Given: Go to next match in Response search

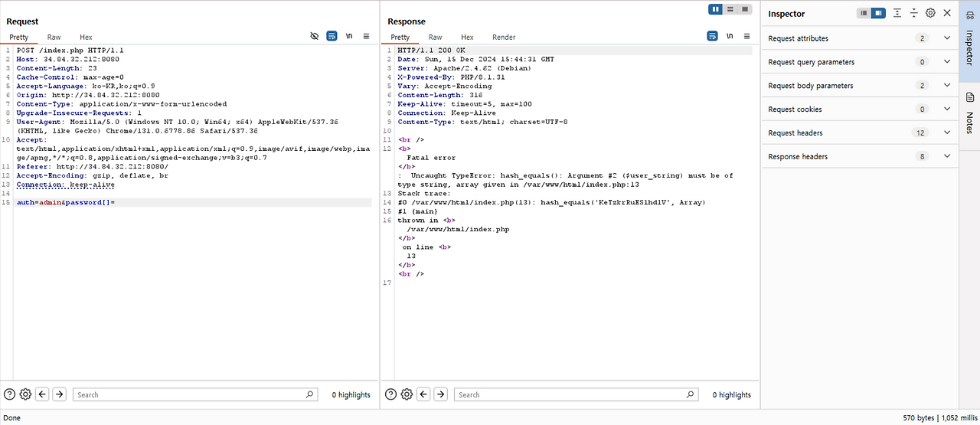Looking at the screenshot, I should coord(440,394).
